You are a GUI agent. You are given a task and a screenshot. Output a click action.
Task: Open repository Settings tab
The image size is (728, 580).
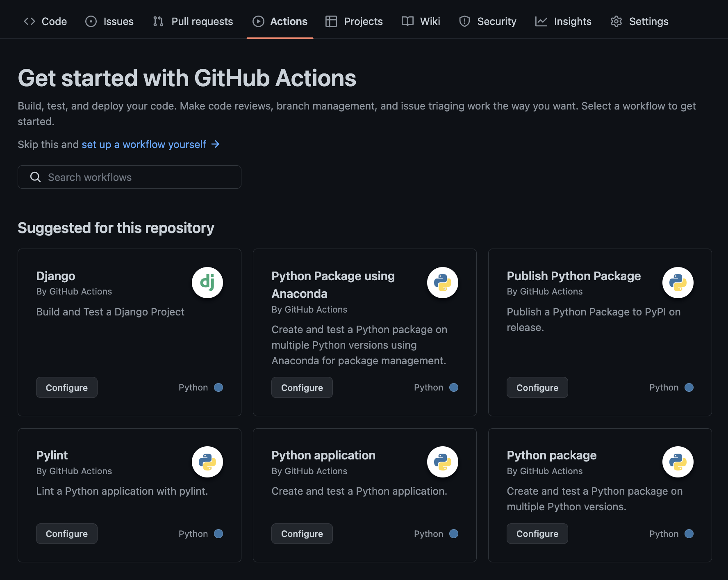tap(639, 21)
